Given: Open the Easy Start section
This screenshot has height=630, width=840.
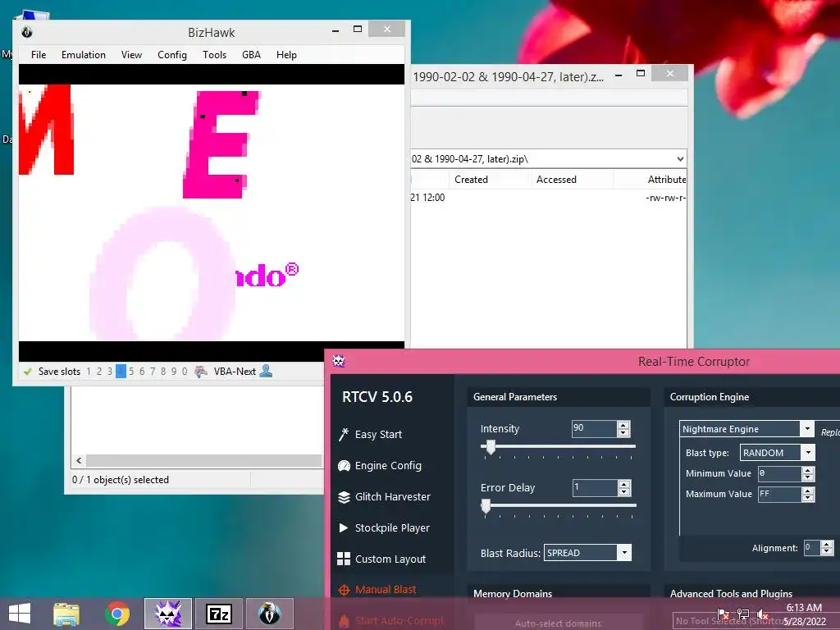Looking at the screenshot, I should point(378,435).
